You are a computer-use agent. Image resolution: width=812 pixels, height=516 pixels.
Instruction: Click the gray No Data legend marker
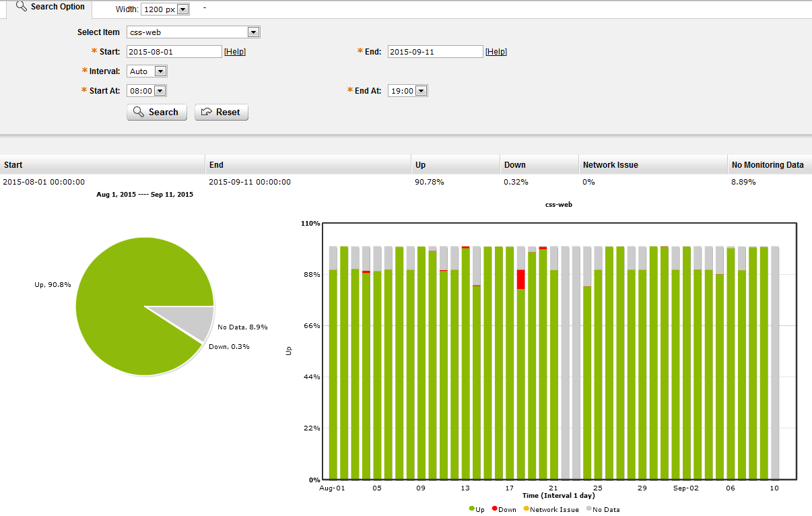(x=588, y=509)
